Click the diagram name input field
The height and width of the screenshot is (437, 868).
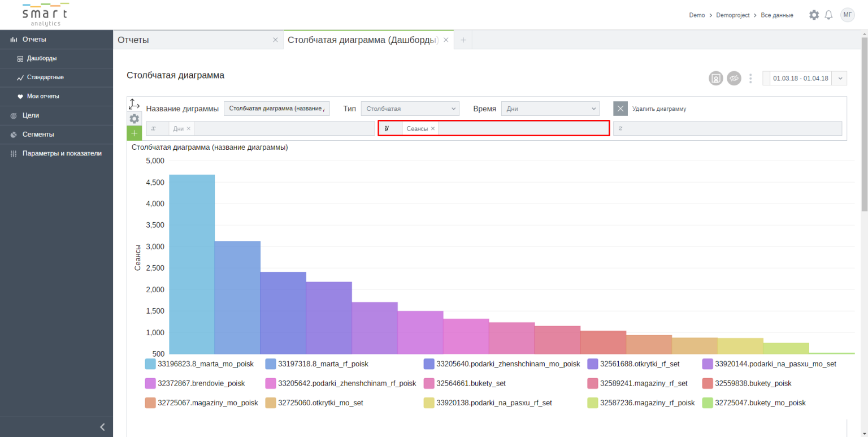277,109
